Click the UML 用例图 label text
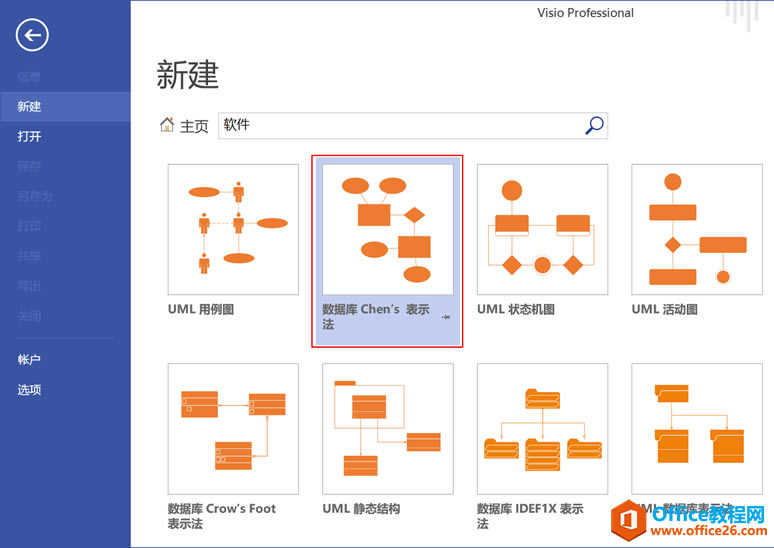Screen dimensions: 774x548 pyautogui.click(x=201, y=310)
